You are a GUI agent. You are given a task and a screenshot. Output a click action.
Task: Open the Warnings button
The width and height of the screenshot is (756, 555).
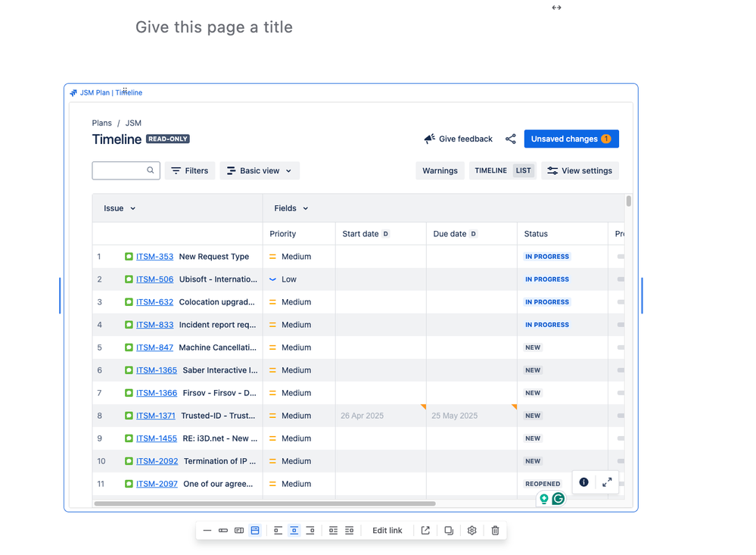pos(440,171)
